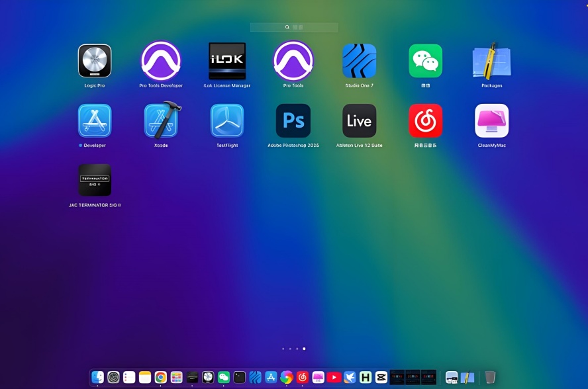Open Ableton Live 12 Suite
The height and width of the screenshot is (389, 588).
point(360,120)
